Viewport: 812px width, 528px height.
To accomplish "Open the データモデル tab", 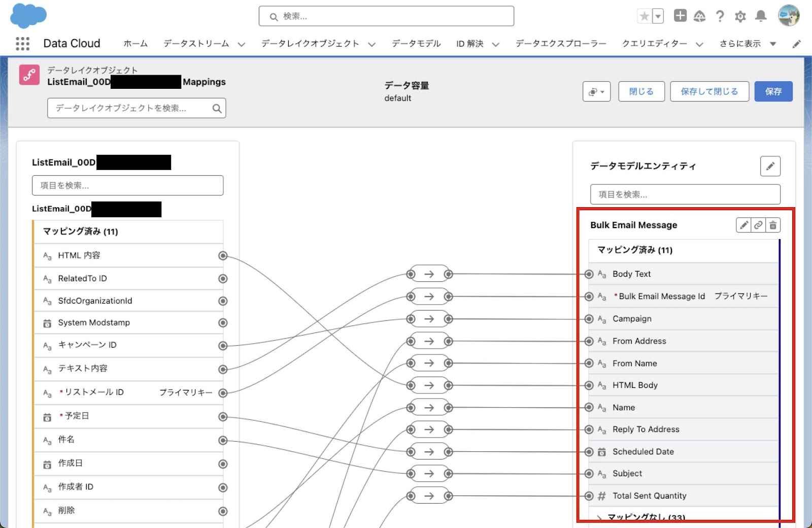I will 416,44.
